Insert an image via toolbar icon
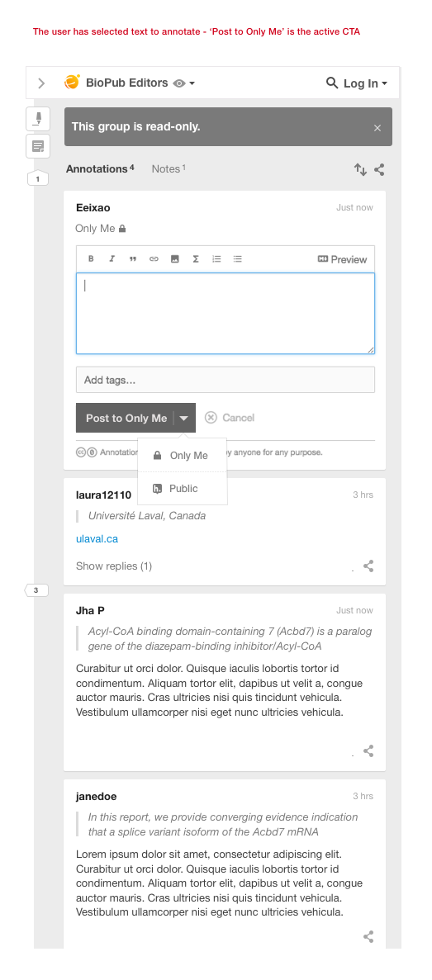The height and width of the screenshot is (980, 432). click(x=175, y=258)
